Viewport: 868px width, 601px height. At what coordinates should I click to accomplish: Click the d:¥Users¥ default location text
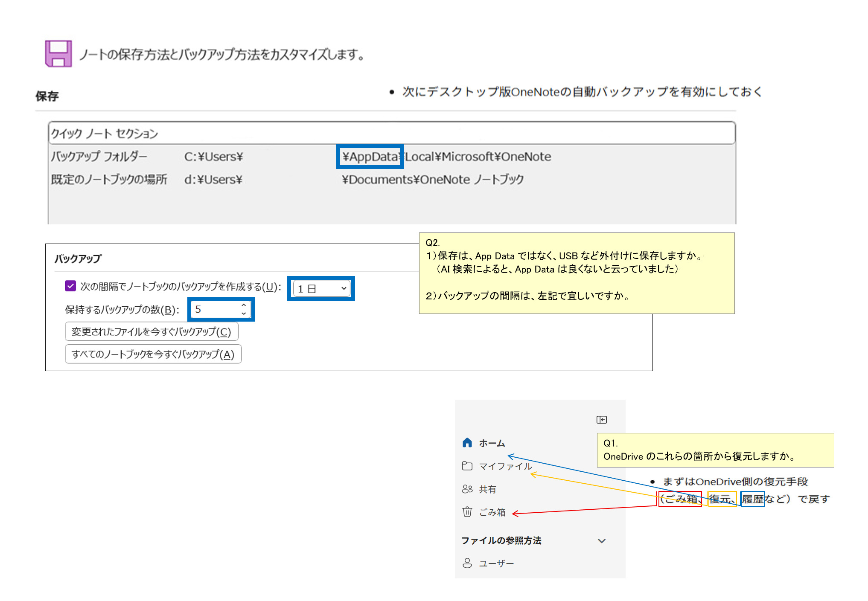pos(213,180)
